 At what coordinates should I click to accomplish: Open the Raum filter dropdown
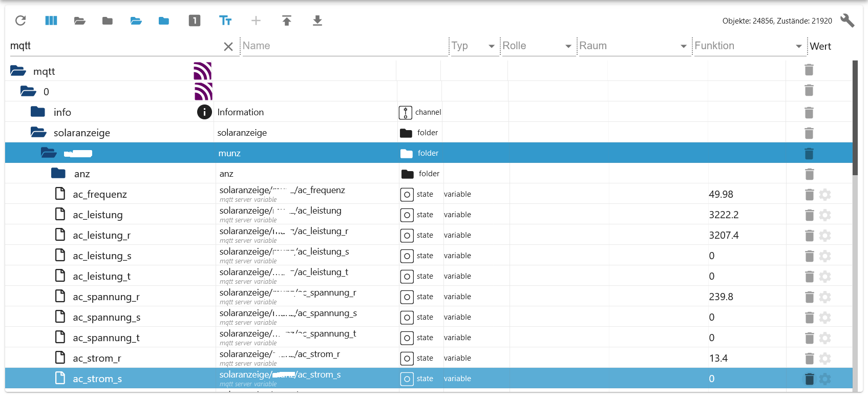click(x=634, y=46)
